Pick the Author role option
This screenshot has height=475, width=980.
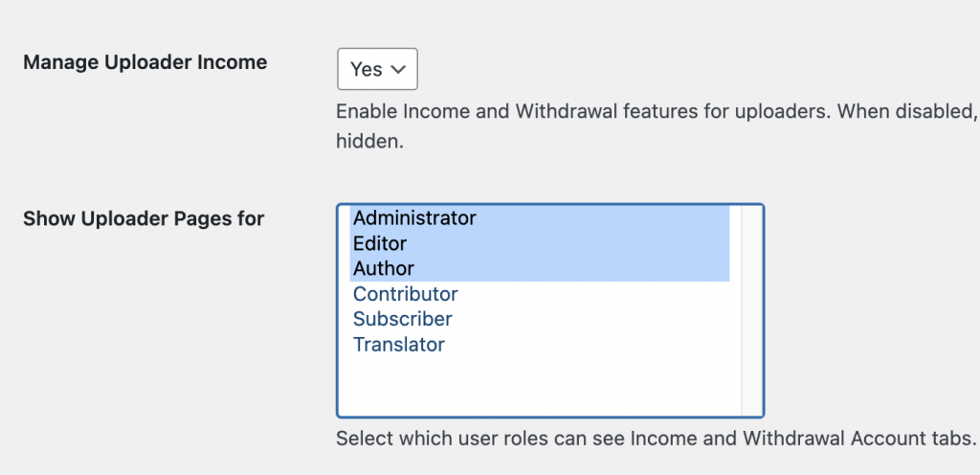coord(384,269)
